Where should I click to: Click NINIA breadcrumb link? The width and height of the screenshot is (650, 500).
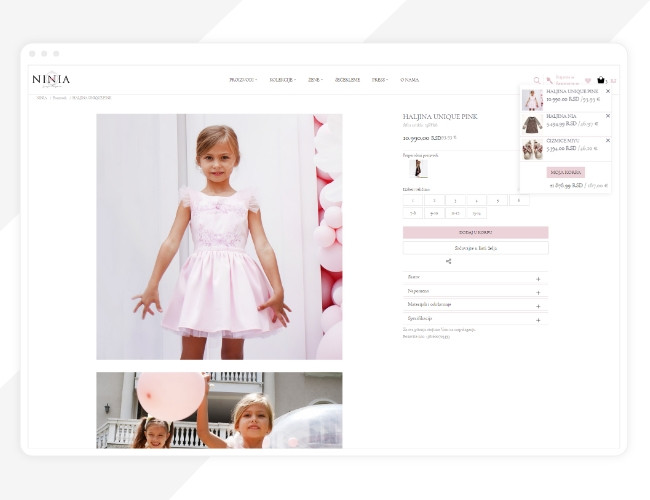[42, 98]
